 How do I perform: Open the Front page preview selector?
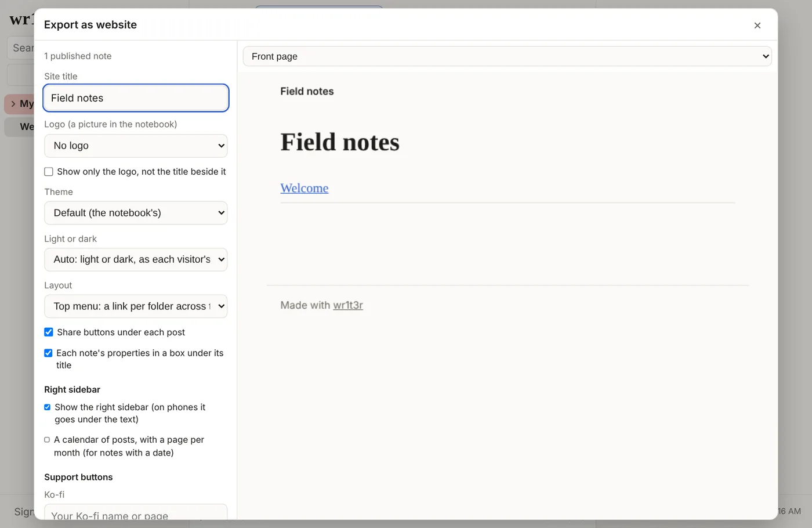[507, 56]
